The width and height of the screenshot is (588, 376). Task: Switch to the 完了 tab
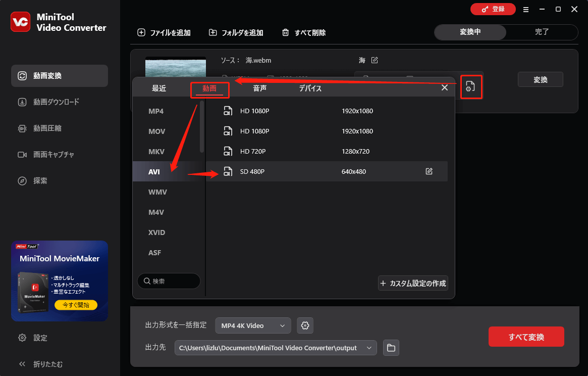point(542,32)
